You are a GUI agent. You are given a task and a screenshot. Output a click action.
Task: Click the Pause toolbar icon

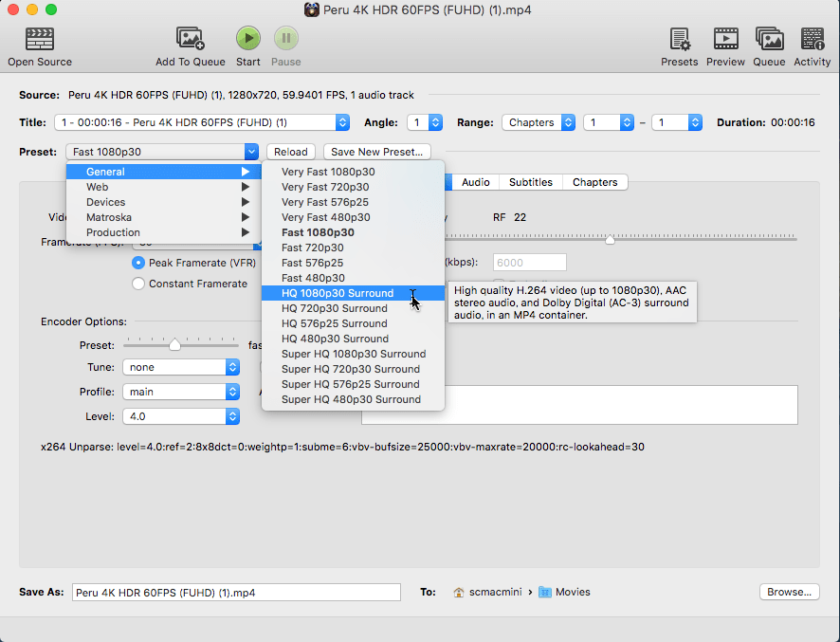pos(285,39)
